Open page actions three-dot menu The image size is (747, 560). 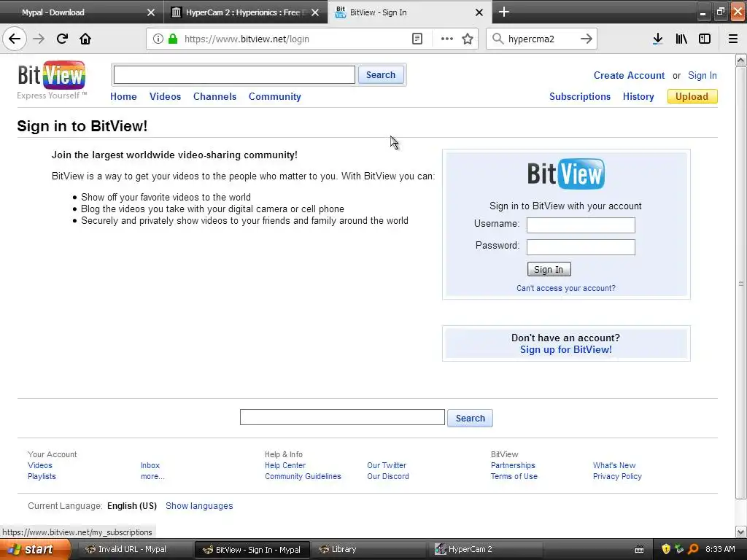click(x=447, y=39)
